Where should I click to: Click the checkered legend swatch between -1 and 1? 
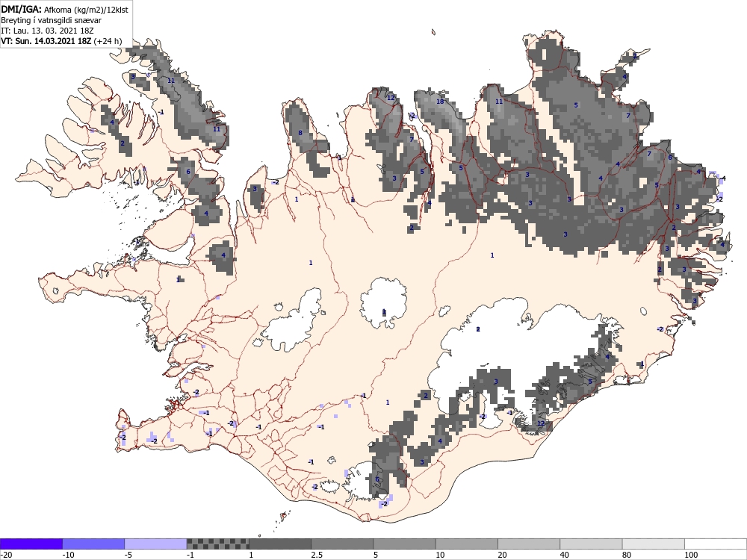point(217,544)
